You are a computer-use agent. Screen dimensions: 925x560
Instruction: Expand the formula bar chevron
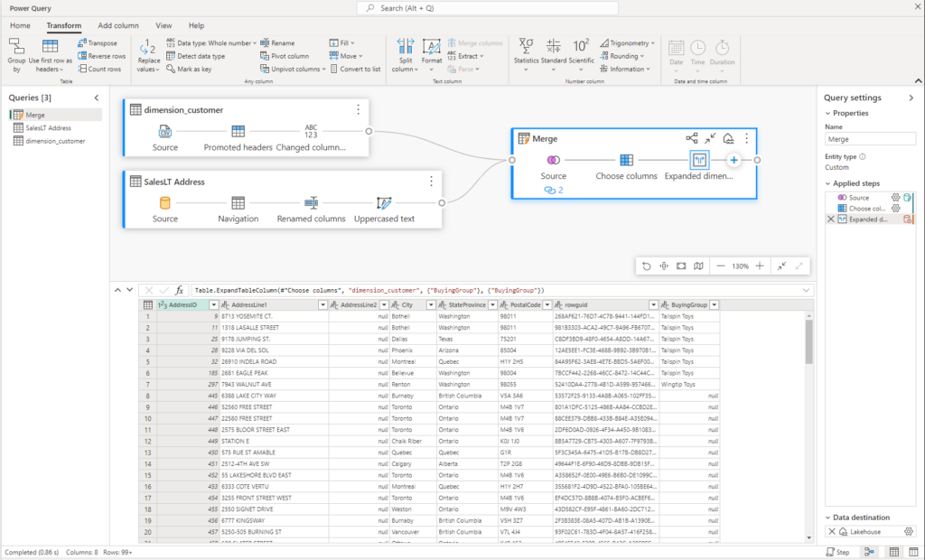tap(806, 290)
